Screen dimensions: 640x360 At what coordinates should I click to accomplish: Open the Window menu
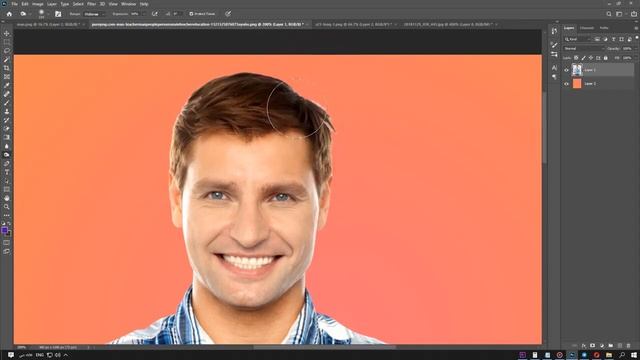point(128,4)
